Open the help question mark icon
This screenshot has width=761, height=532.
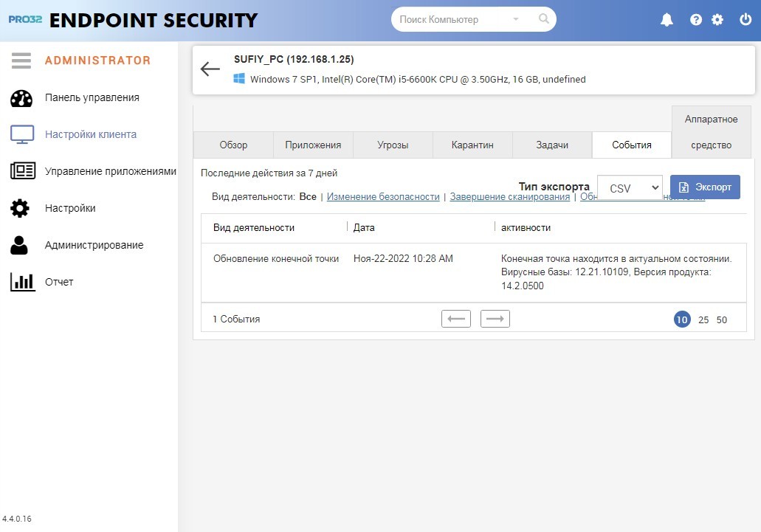click(695, 20)
